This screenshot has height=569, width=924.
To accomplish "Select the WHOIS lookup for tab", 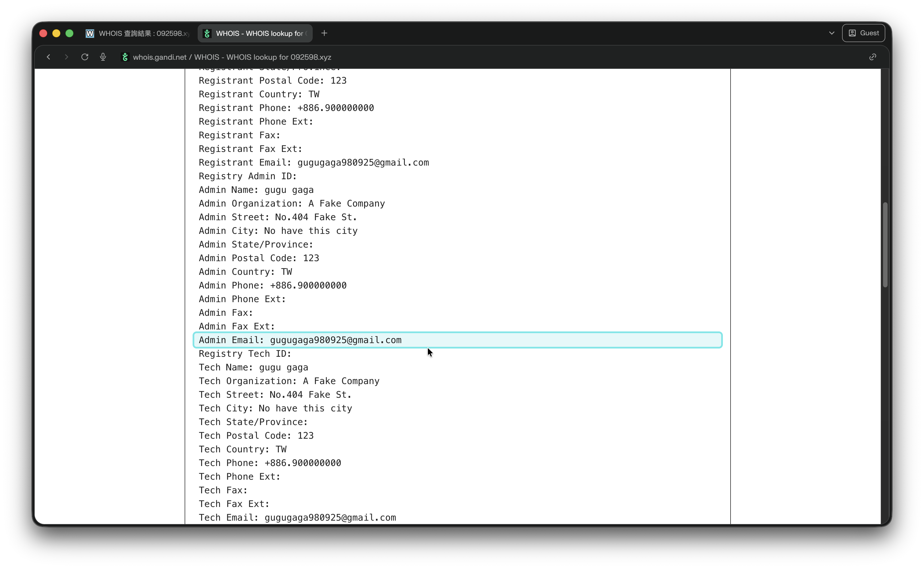I will tap(255, 34).
